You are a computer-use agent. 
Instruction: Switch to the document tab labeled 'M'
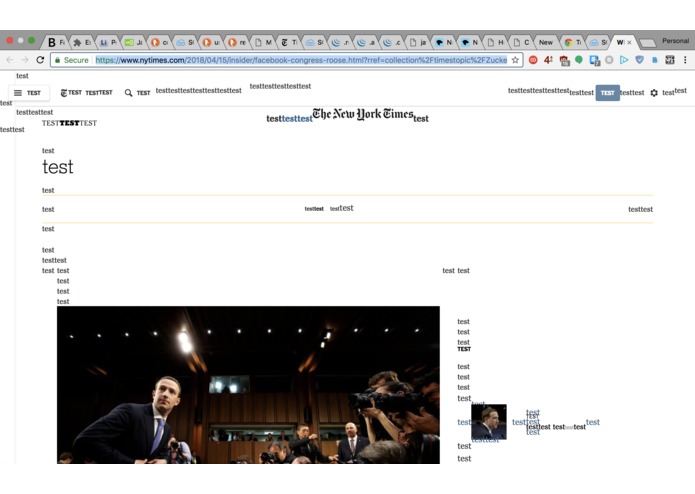(263, 43)
